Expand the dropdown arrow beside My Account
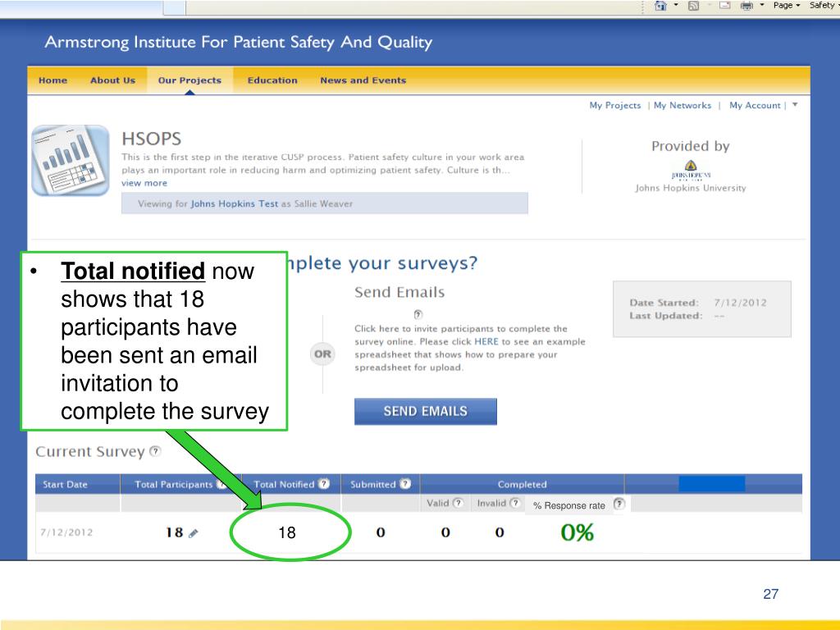 pos(795,105)
